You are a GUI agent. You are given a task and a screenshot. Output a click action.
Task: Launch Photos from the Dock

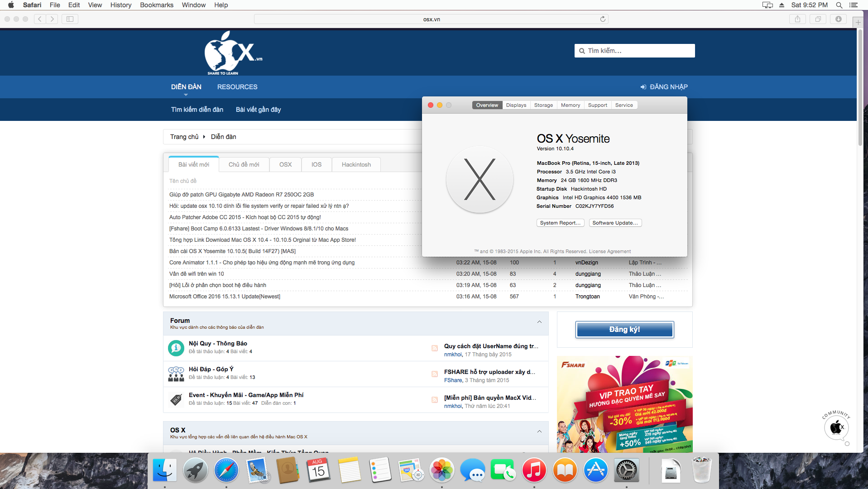click(441, 470)
